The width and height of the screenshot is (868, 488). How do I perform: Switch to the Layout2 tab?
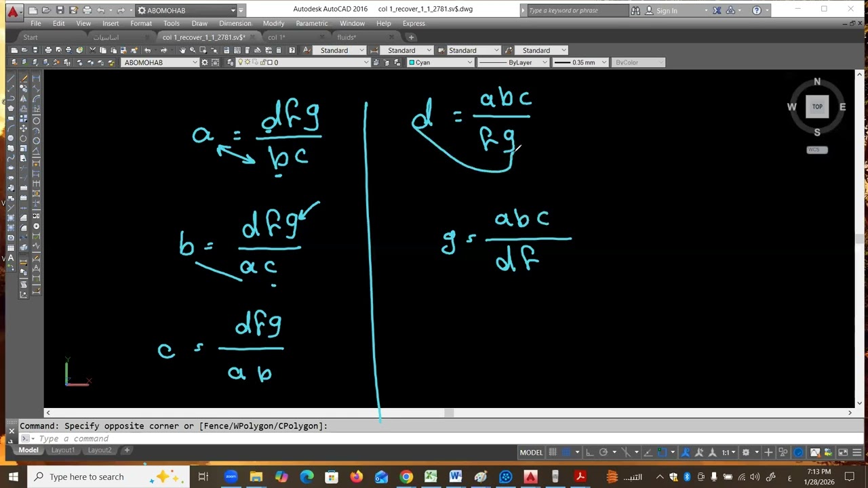click(100, 450)
